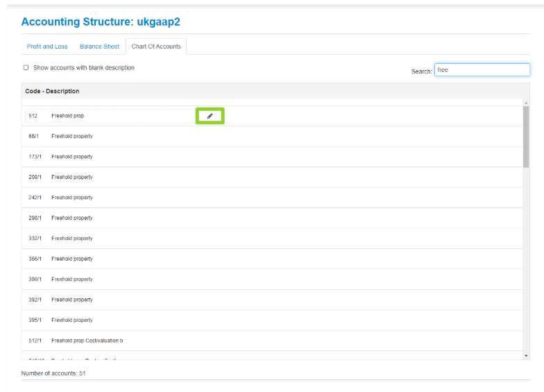Click the pencil edit icon for account 512

pyautogui.click(x=210, y=116)
